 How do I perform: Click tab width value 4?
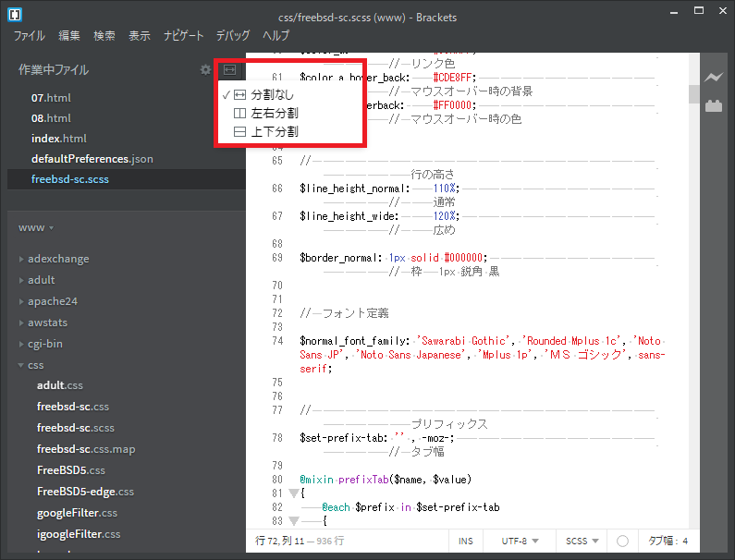(x=685, y=541)
